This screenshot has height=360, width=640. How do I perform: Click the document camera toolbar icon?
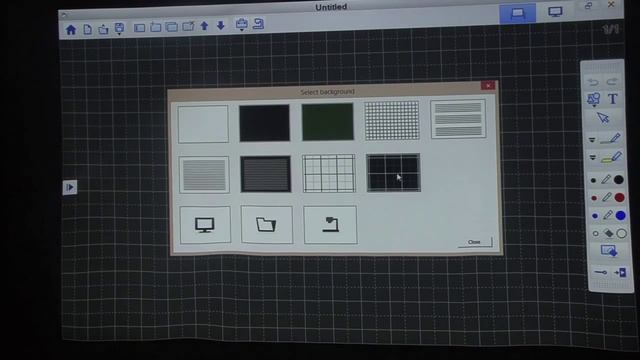pos(258,24)
